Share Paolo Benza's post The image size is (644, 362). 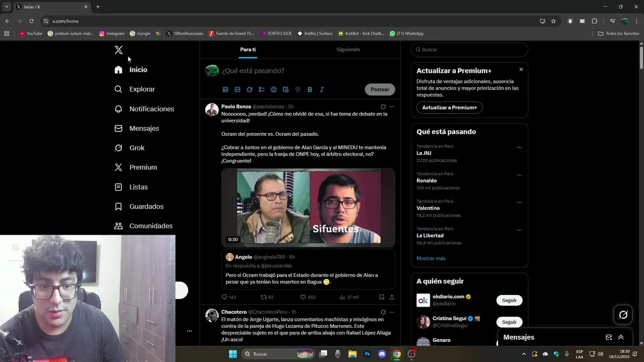pyautogui.click(x=392, y=297)
